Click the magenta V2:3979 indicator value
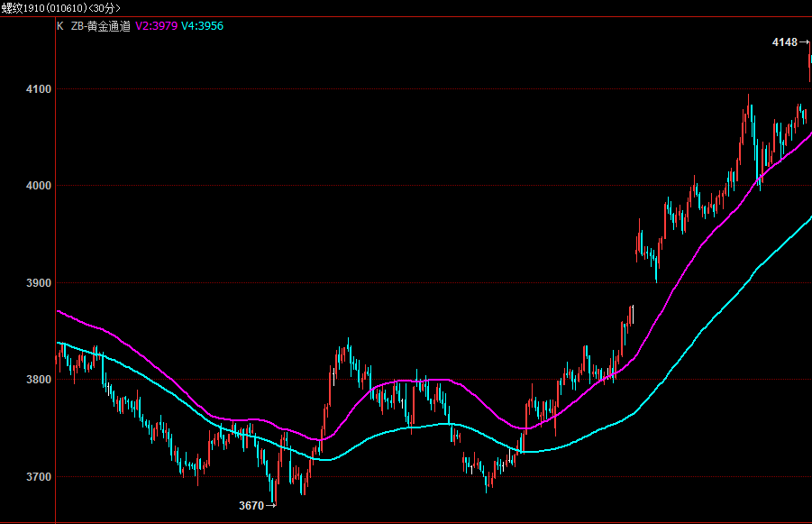This screenshot has width=812, height=524. (157, 26)
